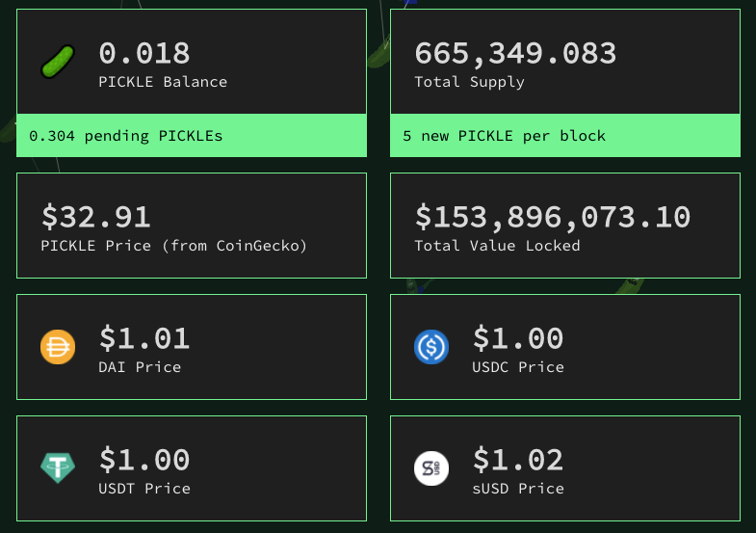Click the USDT Price label
Viewport: 756px width, 533px height.
click(x=144, y=489)
